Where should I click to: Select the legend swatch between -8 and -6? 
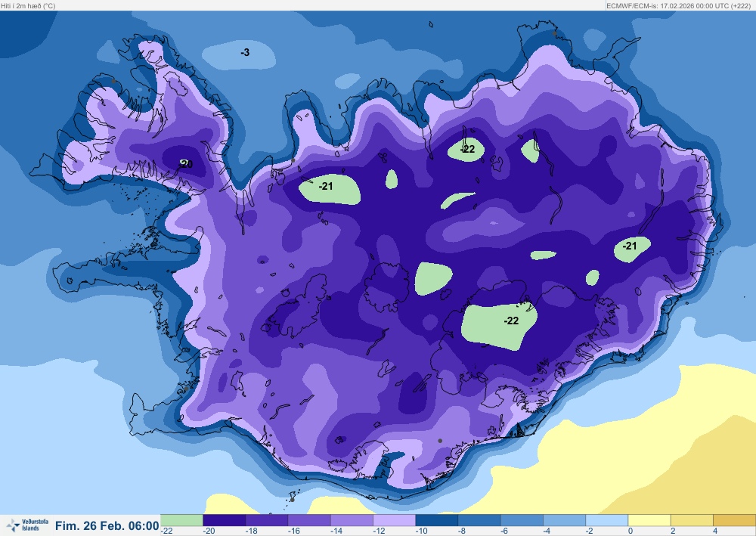(x=479, y=520)
